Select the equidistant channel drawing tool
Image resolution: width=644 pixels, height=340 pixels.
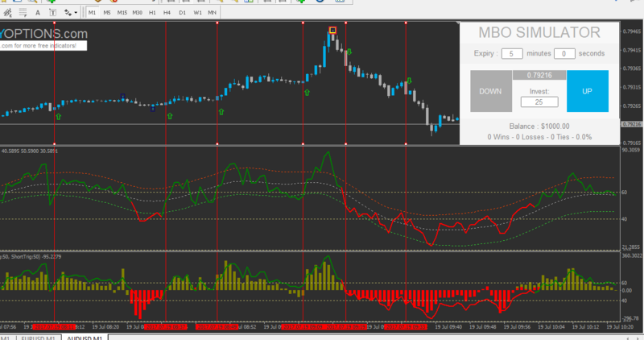click(8, 13)
